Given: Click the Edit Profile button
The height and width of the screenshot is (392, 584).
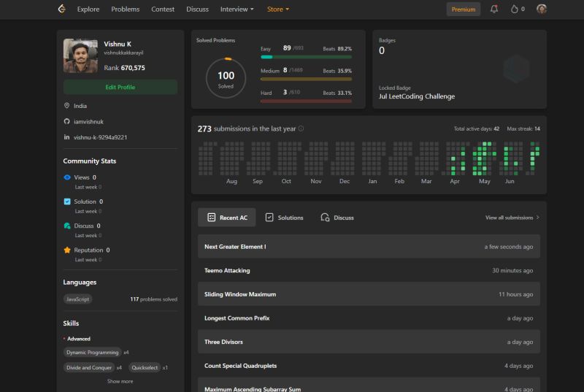Looking at the screenshot, I should click(120, 87).
